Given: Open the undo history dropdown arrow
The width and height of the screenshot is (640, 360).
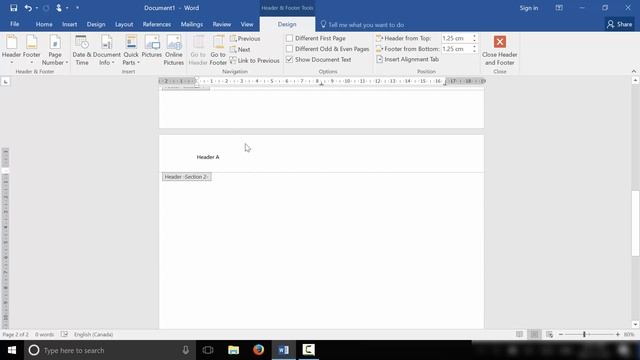Looking at the screenshot, I should point(37,8).
